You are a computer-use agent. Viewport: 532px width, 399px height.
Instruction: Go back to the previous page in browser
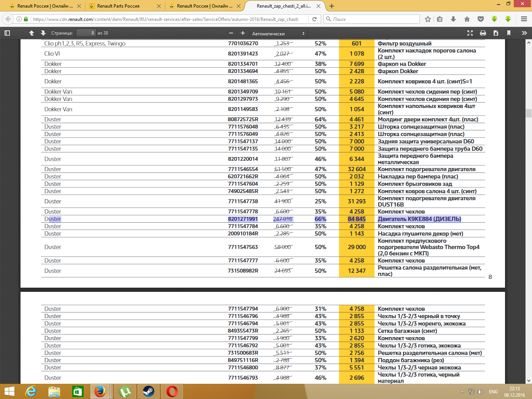pos(8,19)
